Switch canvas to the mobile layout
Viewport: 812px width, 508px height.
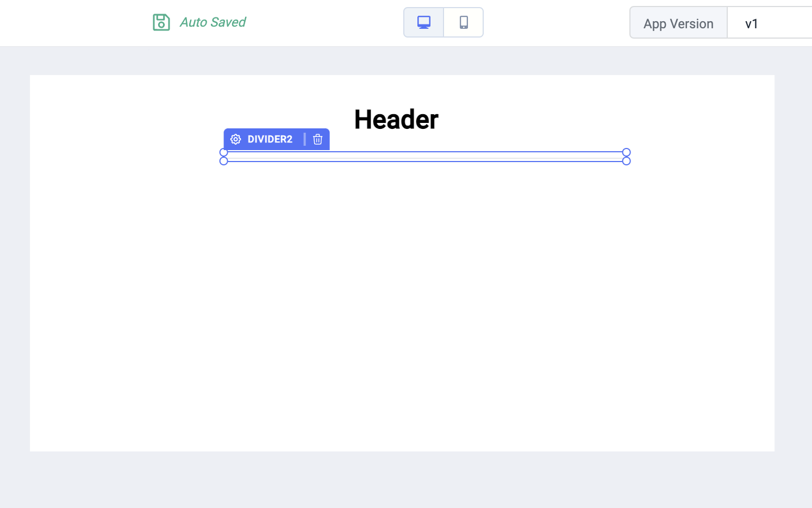pos(464,22)
